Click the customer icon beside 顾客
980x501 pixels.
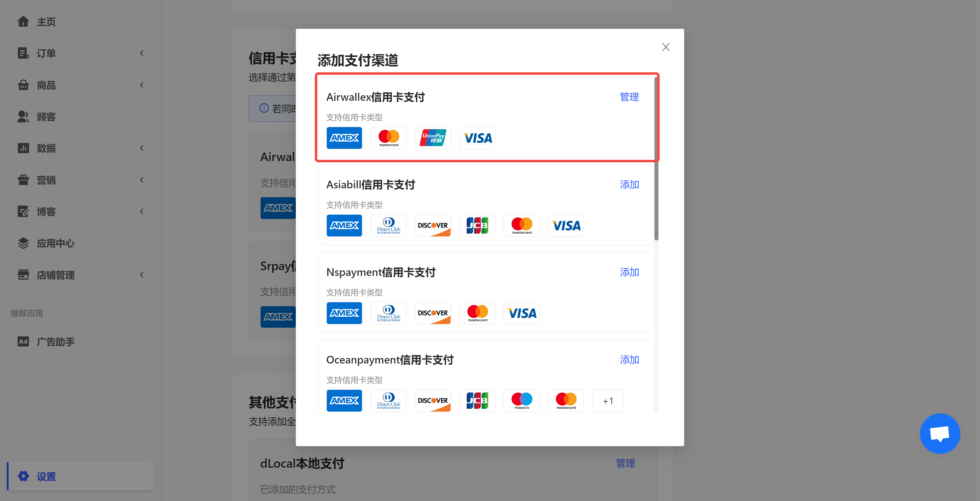[23, 116]
